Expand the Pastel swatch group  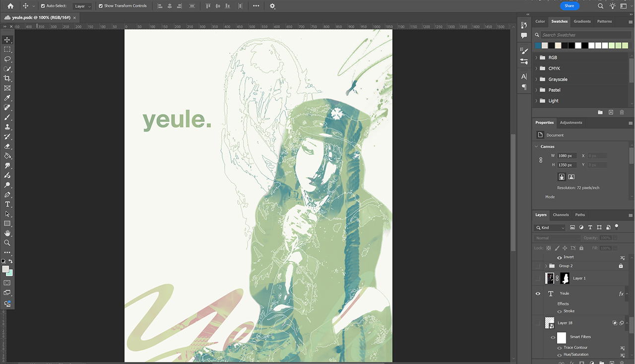[536, 90]
